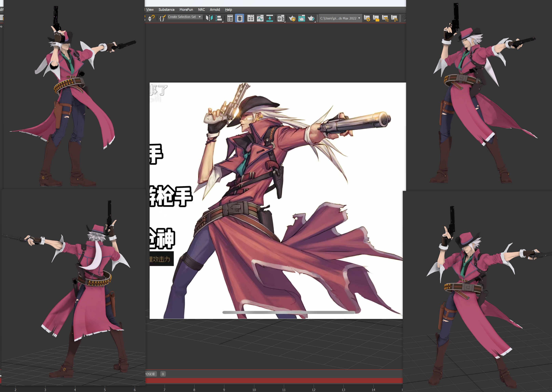
Task: Click the project folder settings icon
Action: (367, 18)
